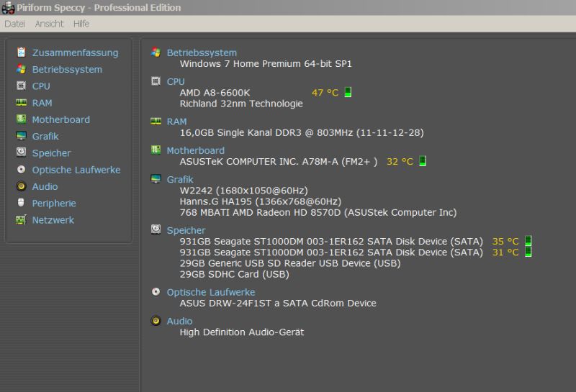Open the Optische Laufwerke heading in summary

pos(211,292)
